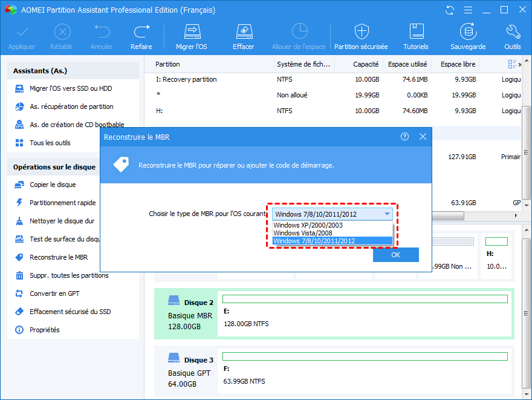Click the help icon in the MBR dialog
The image size is (532, 400).
click(x=404, y=137)
